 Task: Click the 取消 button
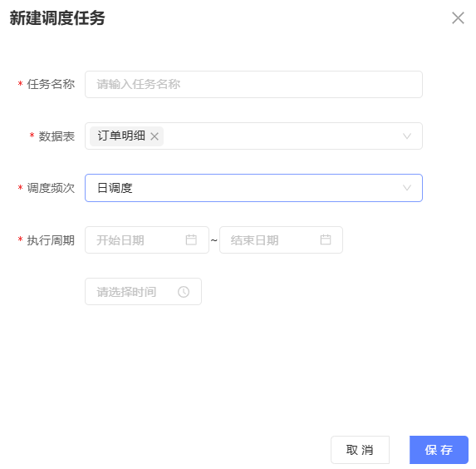pyautogui.click(x=360, y=450)
